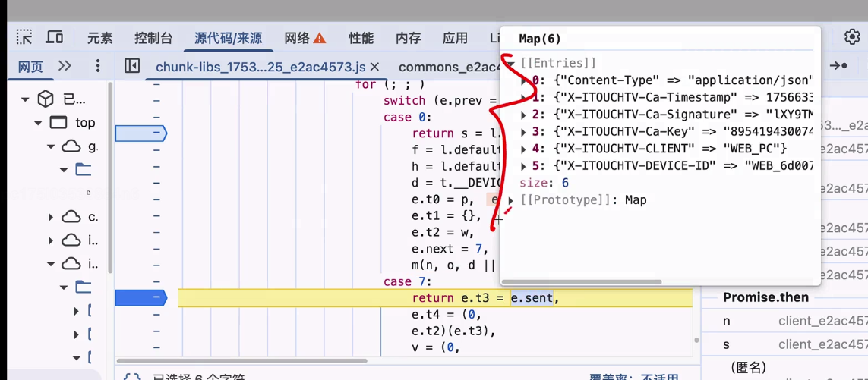Expand entry 2 X-ITOUCHTV-Ca-Signature
868x380 pixels.
(524, 115)
